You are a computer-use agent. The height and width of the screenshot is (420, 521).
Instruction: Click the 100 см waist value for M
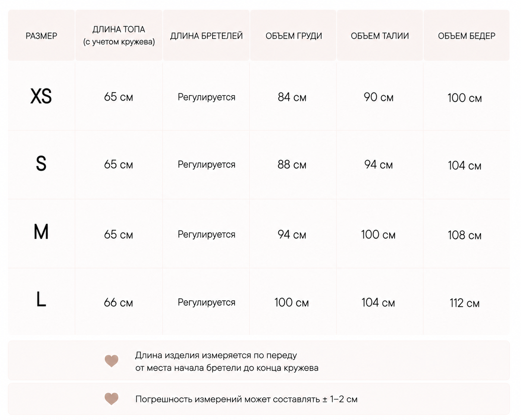coord(378,235)
